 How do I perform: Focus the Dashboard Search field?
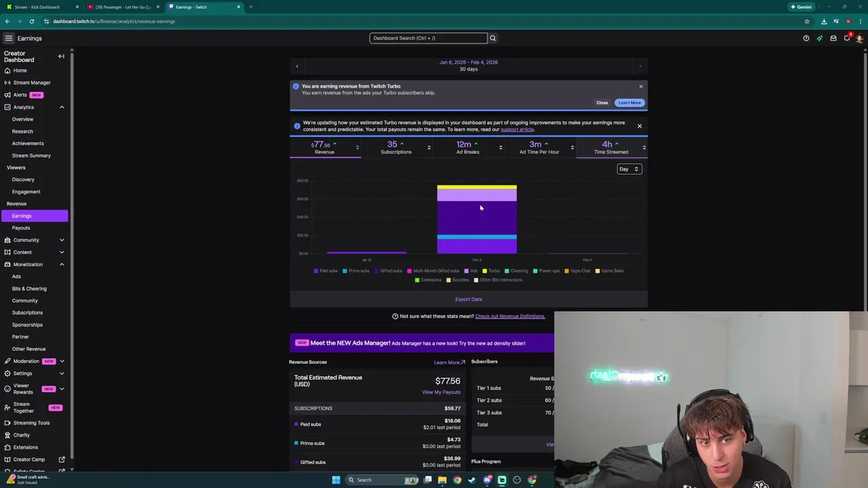click(x=428, y=38)
